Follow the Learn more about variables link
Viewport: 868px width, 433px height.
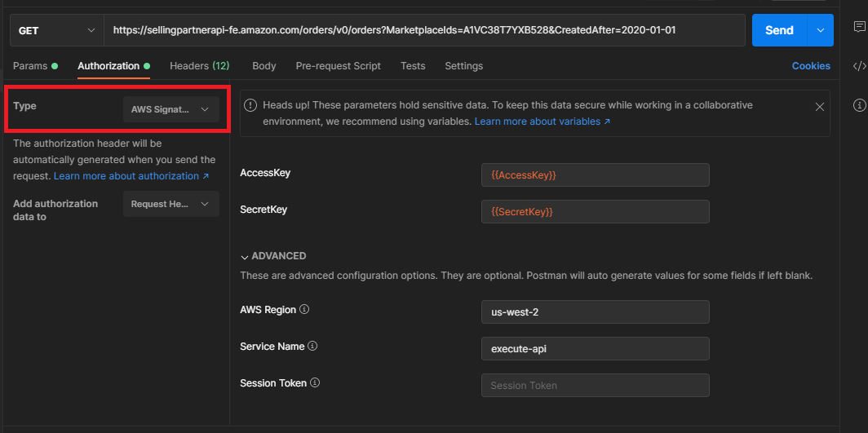[x=542, y=122]
